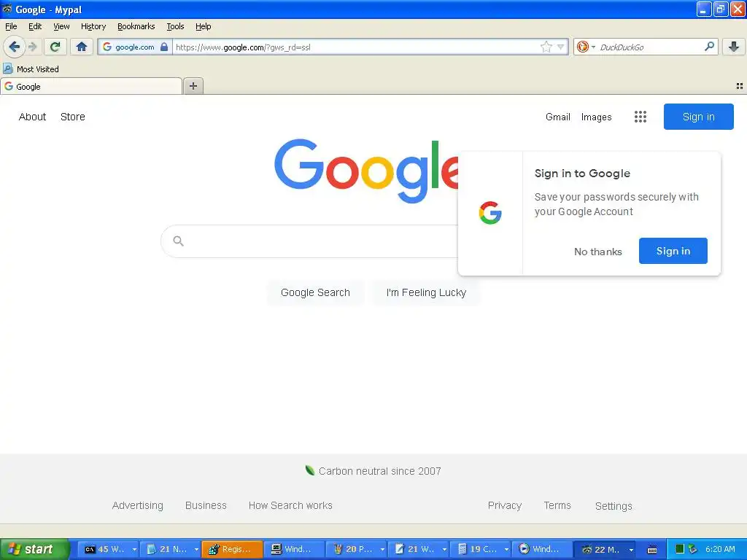
Task: Open the Windows start menu
Action: coord(34,549)
